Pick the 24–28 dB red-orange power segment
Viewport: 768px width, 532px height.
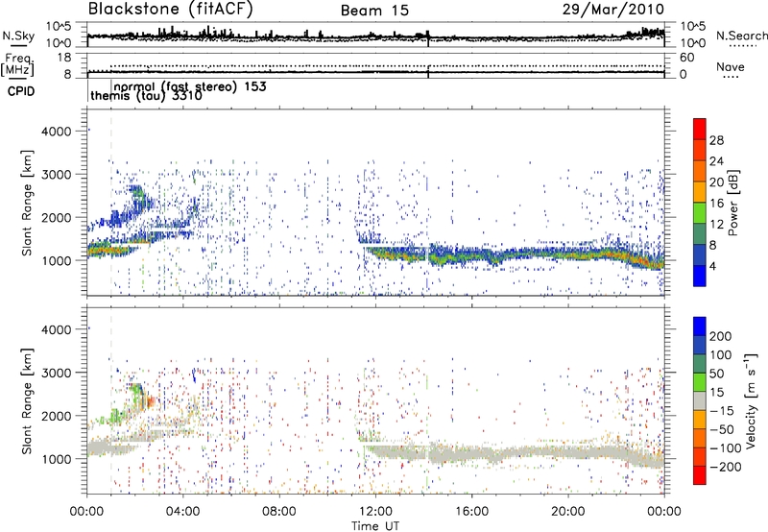click(x=700, y=151)
